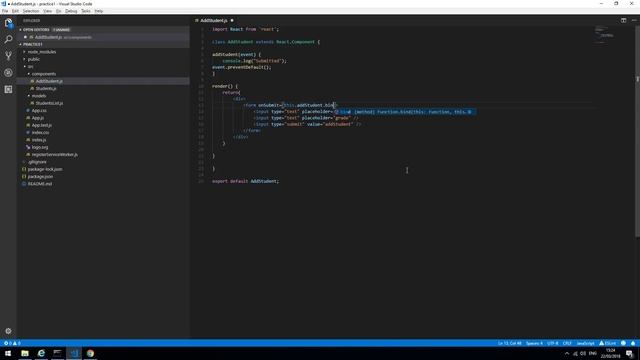Launch Internet Explorer from the taskbar
Viewport: 640px width, 360px height.
pos(41,353)
